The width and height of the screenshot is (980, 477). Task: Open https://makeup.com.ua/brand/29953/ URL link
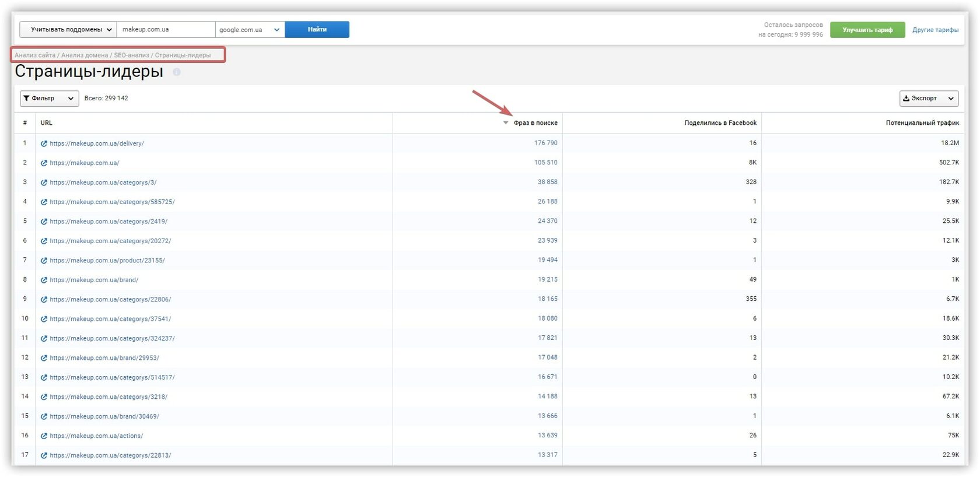(x=104, y=358)
